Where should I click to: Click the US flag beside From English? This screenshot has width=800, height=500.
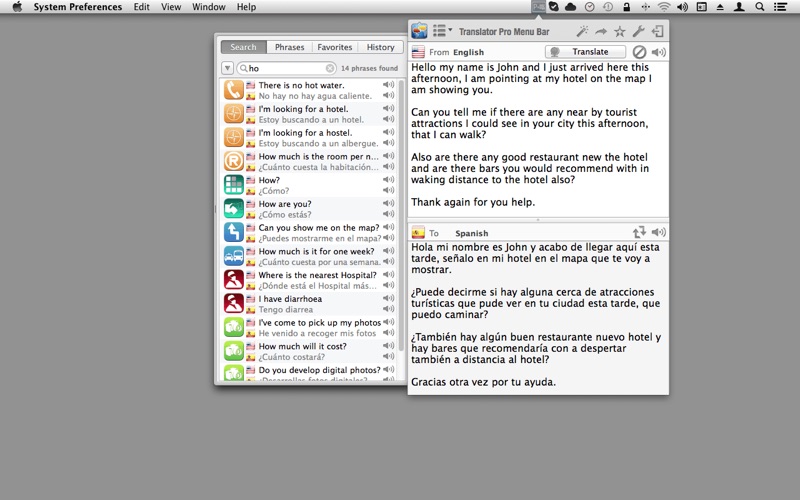(418, 52)
